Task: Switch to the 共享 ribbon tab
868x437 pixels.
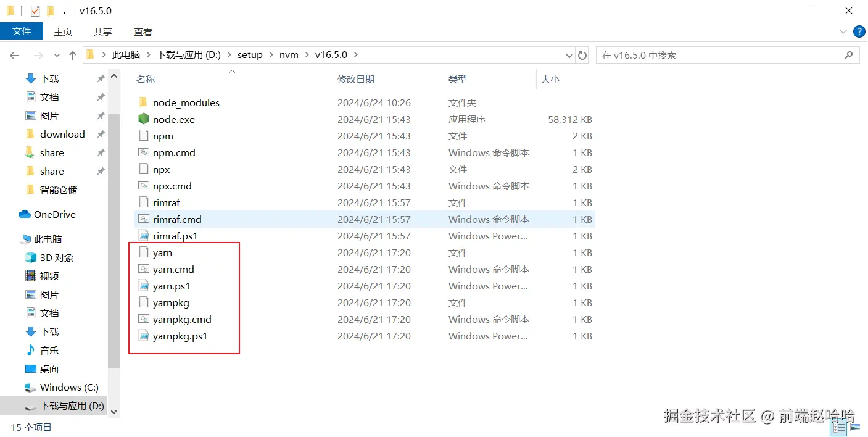Action: tap(102, 31)
